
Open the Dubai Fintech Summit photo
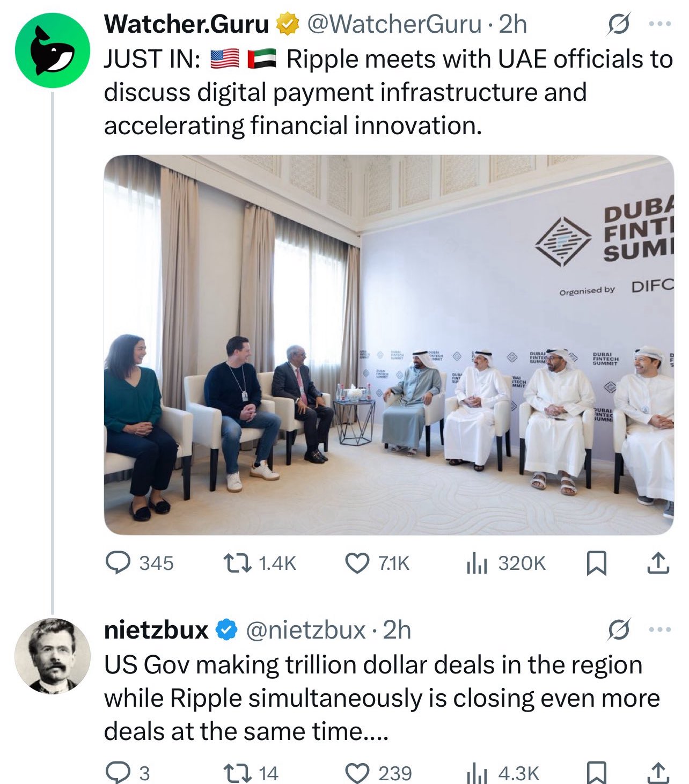[x=389, y=345]
